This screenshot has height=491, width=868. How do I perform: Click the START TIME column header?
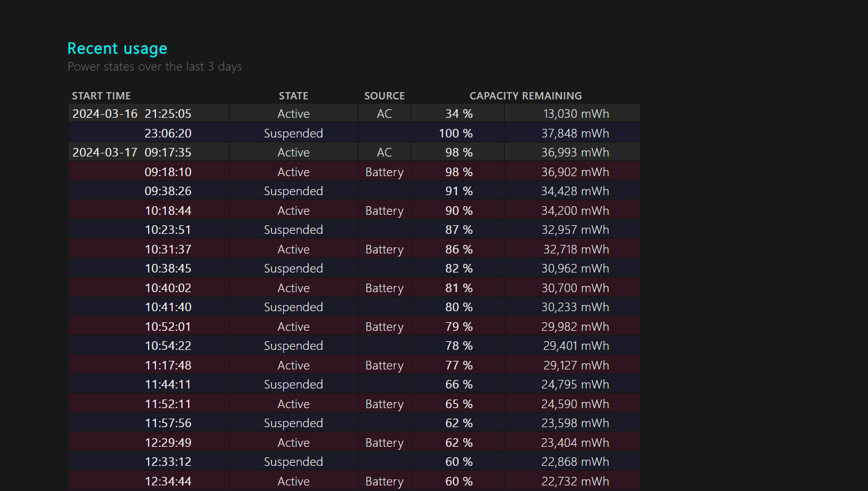[x=101, y=96]
